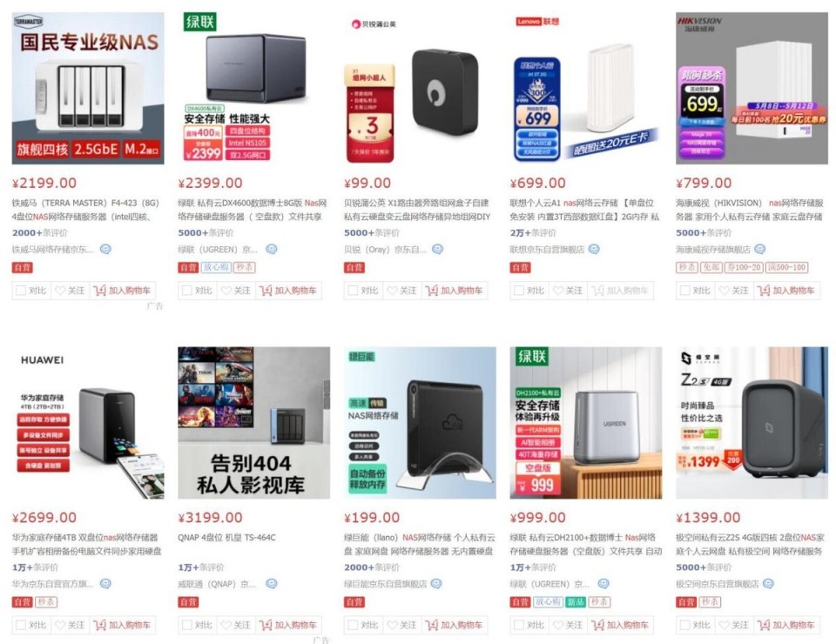
Task: Open the 绿巨能 llano NAS product title link
Action: (x=419, y=545)
